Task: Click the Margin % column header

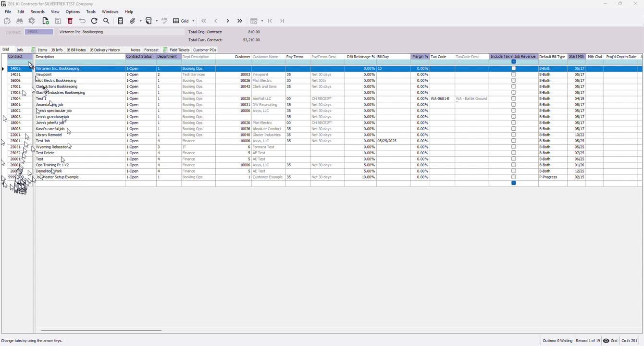Action: pyautogui.click(x=420, y=57)
